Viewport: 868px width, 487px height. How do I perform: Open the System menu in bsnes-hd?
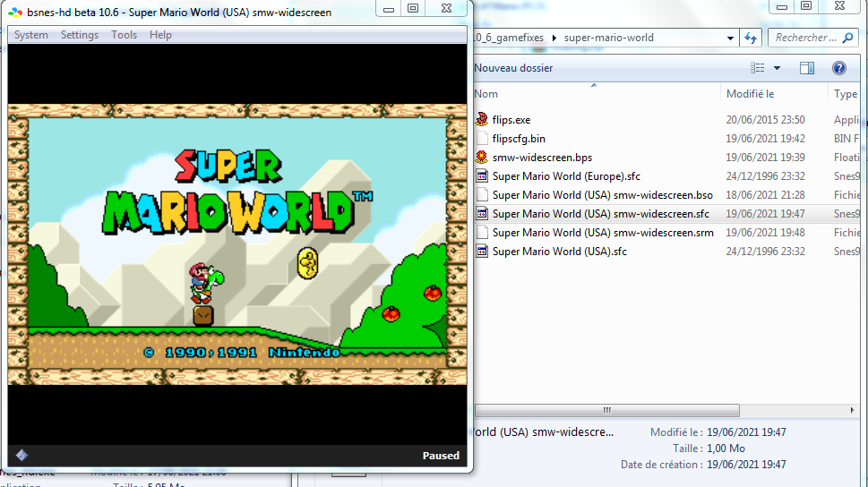(31, 35)
